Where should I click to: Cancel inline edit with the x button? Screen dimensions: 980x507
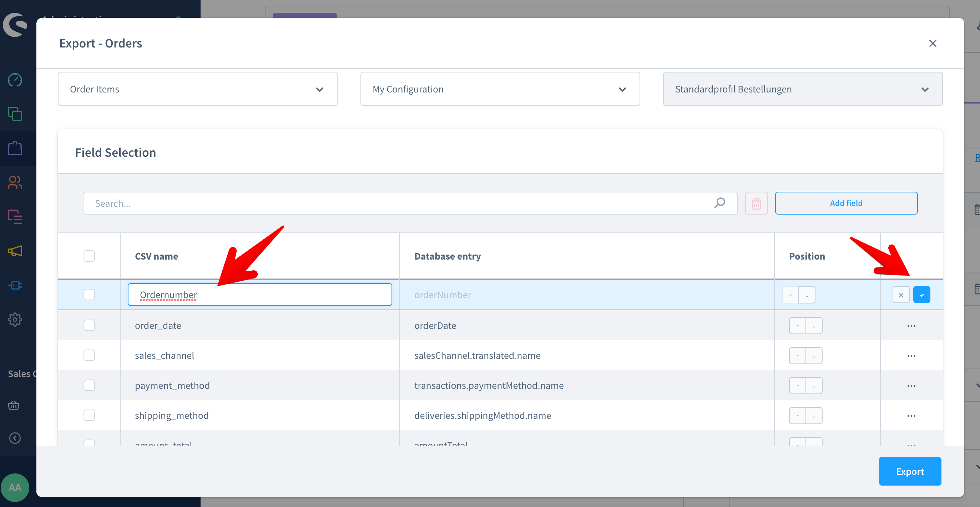[x=901, y=295]
